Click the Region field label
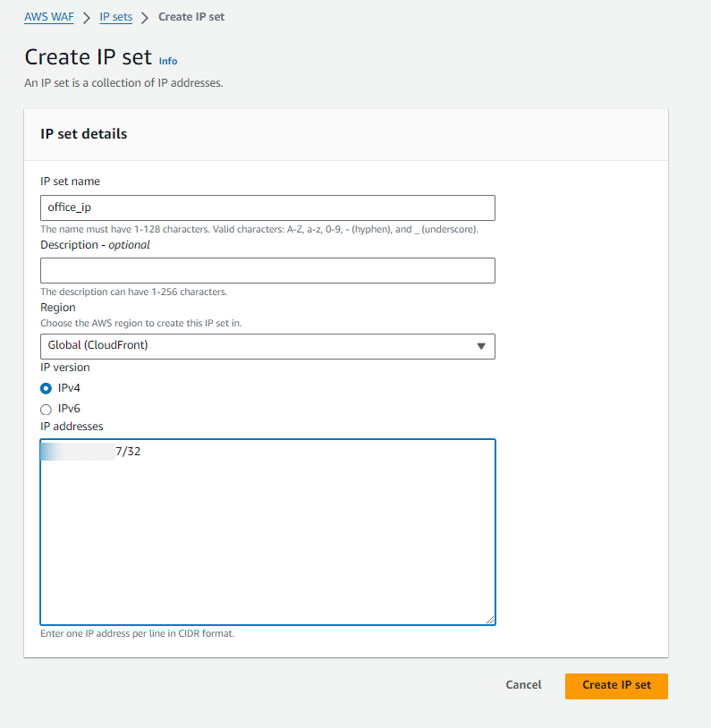711x728 pixels. [x=58, y=308]
